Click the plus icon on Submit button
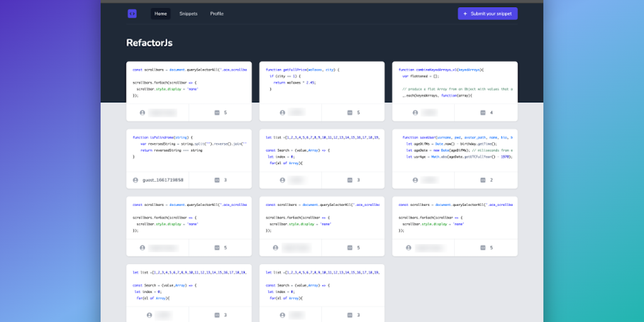This screenshot has height=322, width=644. [465, 13]
